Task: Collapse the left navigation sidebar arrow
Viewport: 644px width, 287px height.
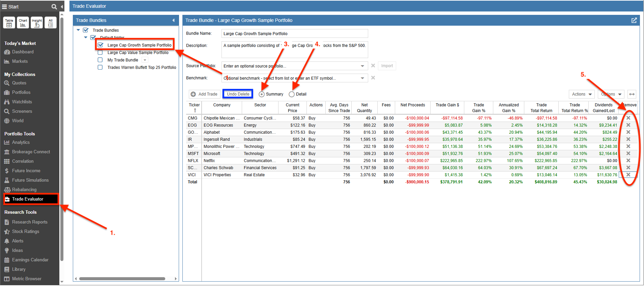Action: coord(62,7)
